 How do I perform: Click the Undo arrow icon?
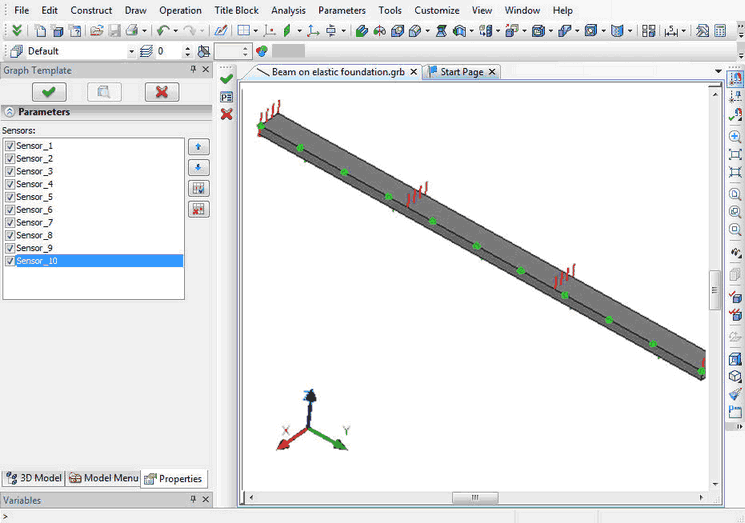click(163, 31)
